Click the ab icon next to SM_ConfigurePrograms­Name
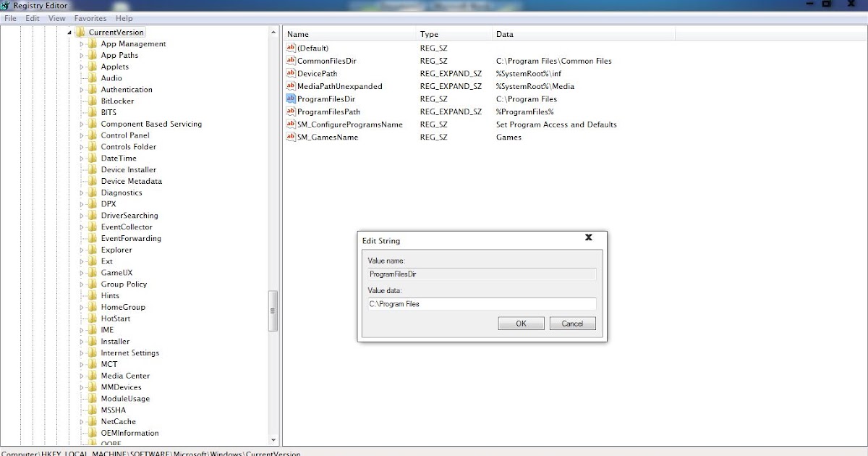 (x=290, y=124)
